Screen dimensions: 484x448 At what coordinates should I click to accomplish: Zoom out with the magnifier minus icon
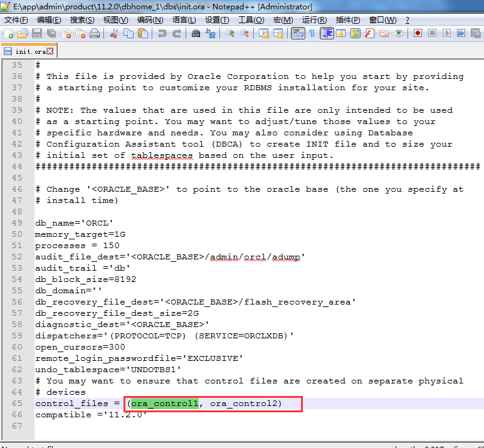coord(244,33)
